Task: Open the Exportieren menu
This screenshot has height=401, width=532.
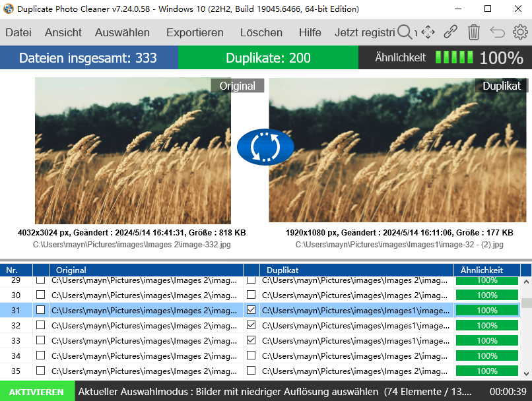Action: click(x=196, y=32)
